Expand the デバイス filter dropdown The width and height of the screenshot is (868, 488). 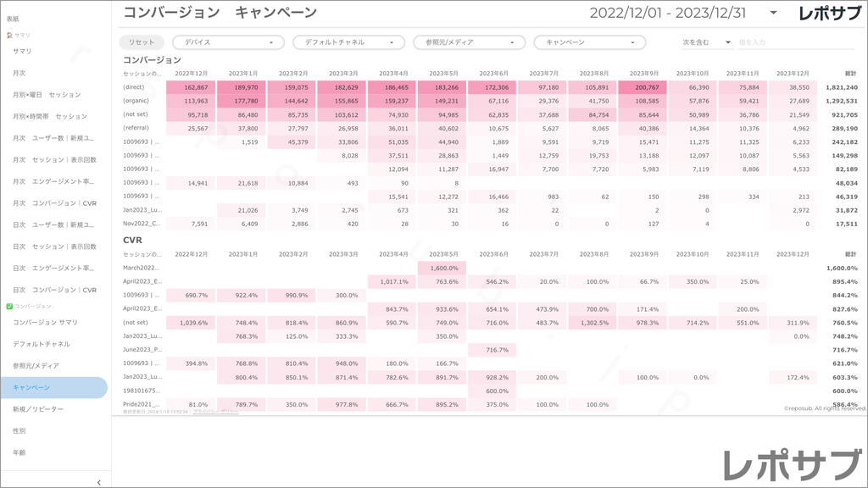click(x=228, y=42)
